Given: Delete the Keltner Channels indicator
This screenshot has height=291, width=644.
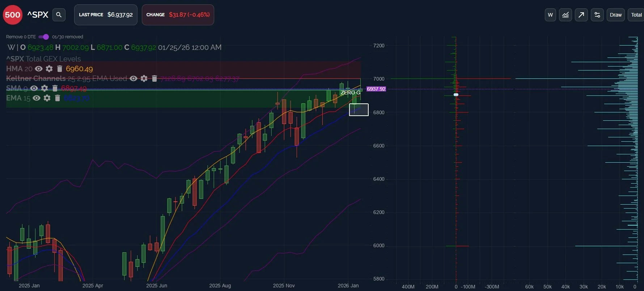Looking at the screenshot, I should (x=154, y=78).
